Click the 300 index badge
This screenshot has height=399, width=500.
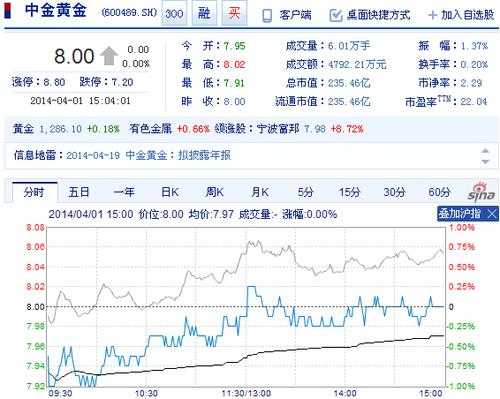pyautogui.click(x=174, y=13)
